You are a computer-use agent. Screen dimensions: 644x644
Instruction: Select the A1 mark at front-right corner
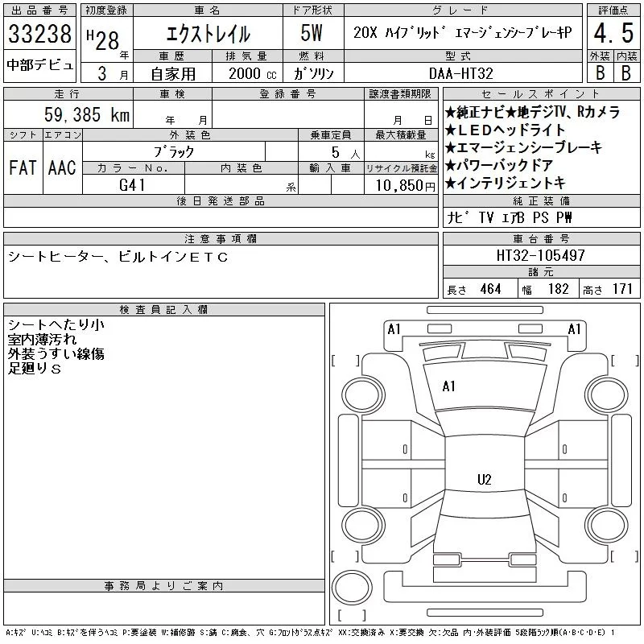574,329
